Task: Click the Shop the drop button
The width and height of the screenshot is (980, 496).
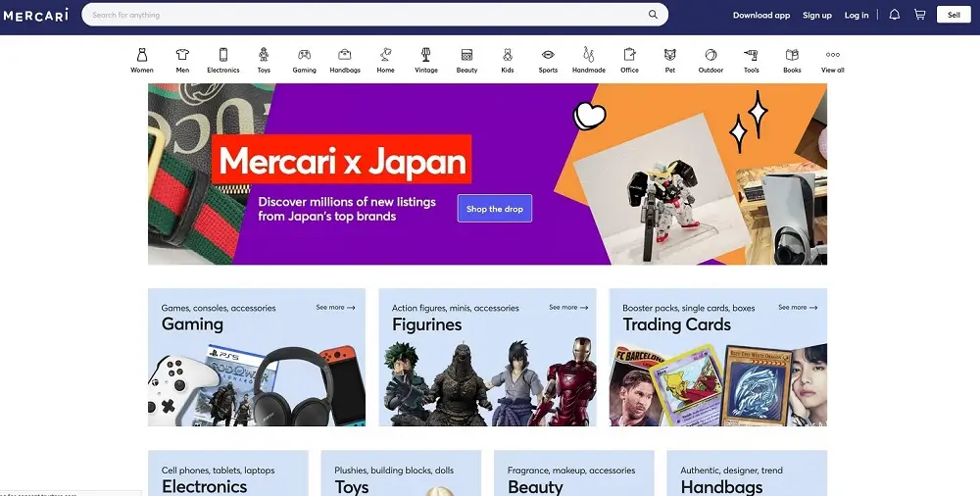Action: (494, 209)
